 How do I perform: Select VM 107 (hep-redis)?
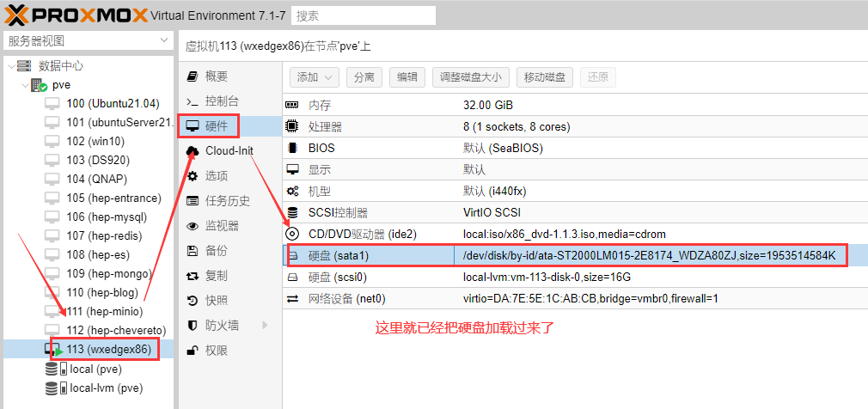104,235
